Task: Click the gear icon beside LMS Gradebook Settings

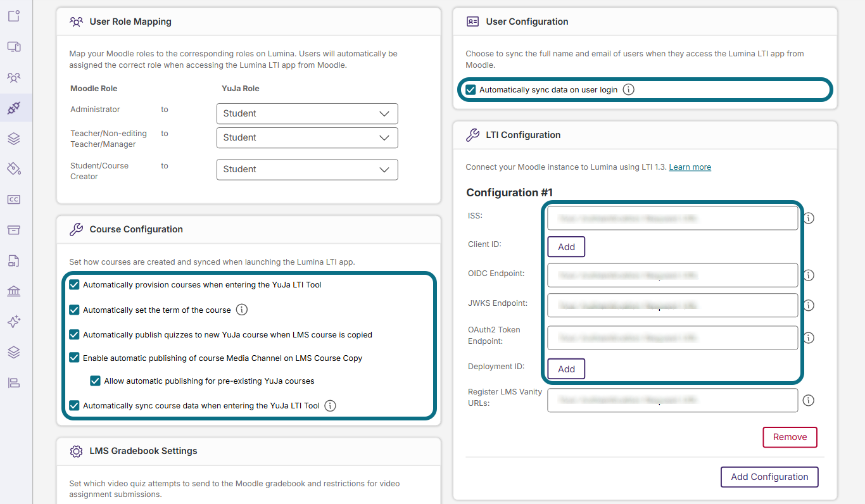Action: click(77, 451)
